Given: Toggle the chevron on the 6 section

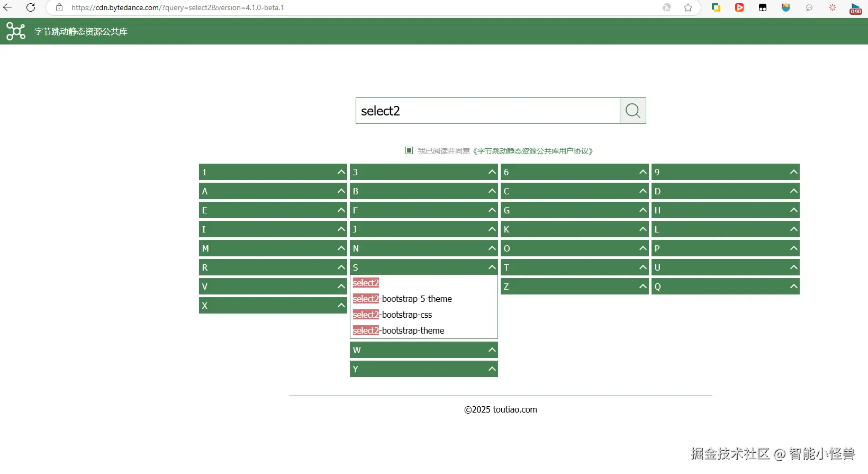Looking at the screenshot, I should [x=643, y=172].
